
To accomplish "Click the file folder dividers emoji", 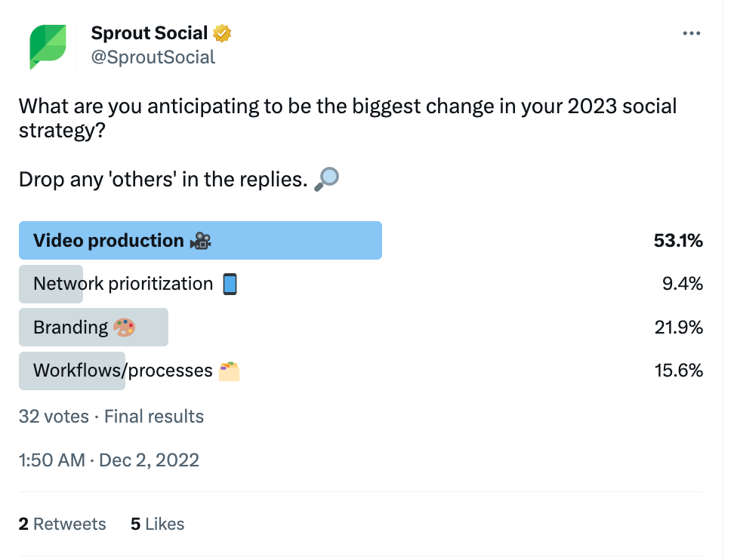I will click(x=229, y=371).
